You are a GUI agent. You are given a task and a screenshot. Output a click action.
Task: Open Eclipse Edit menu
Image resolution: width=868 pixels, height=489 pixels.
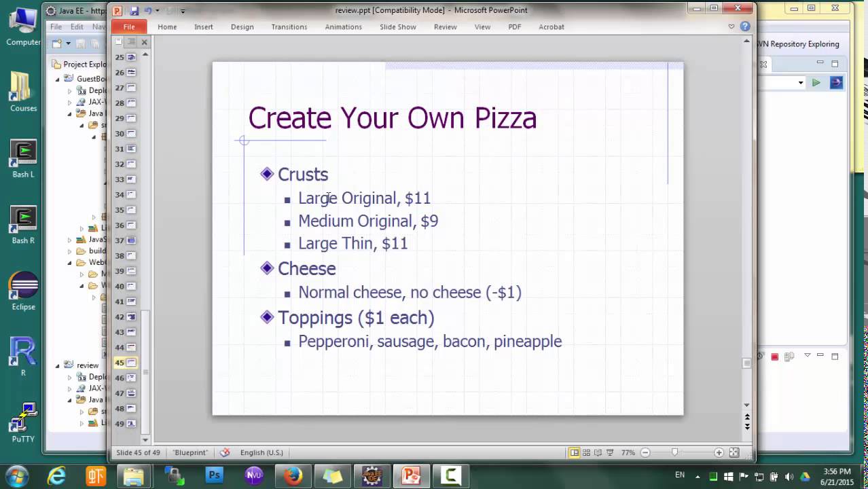tap(77, 26)
